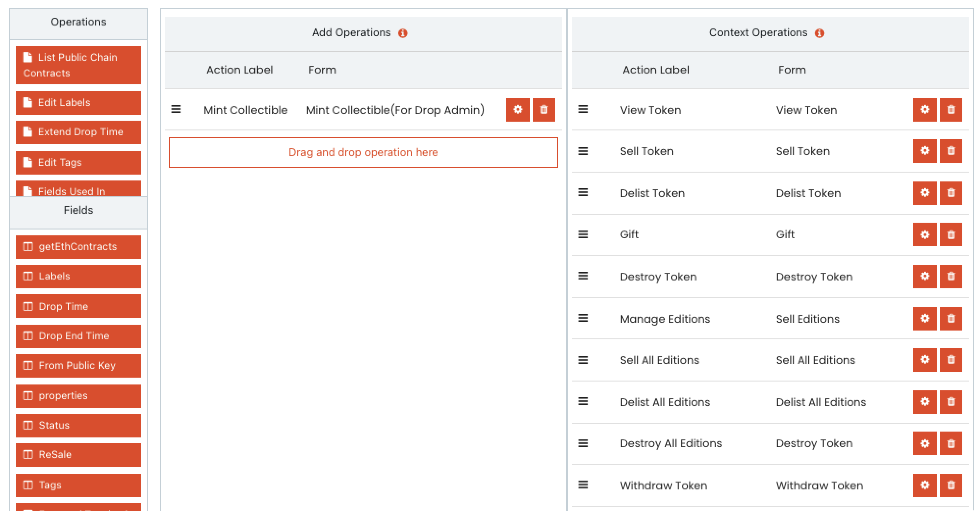Delete the Withdraw Token operation
Screen dimensions: 980x511
(951, 485)
